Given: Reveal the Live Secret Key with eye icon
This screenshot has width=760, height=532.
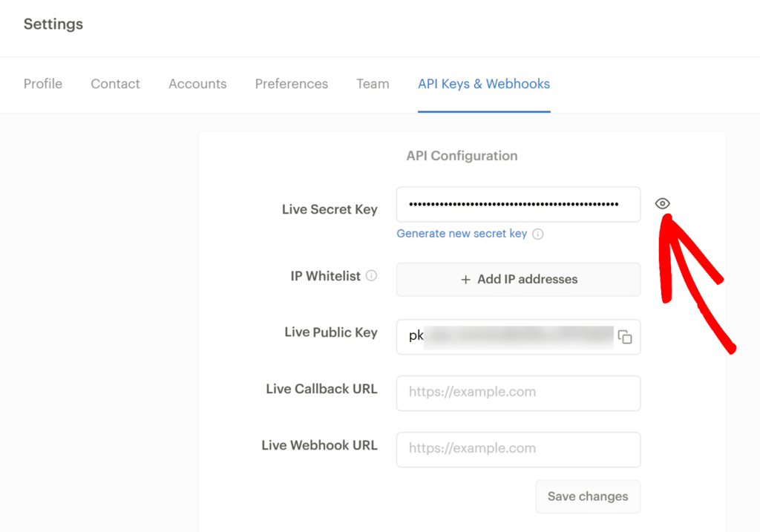Looking at the screenshot, I should click(662, 203).
